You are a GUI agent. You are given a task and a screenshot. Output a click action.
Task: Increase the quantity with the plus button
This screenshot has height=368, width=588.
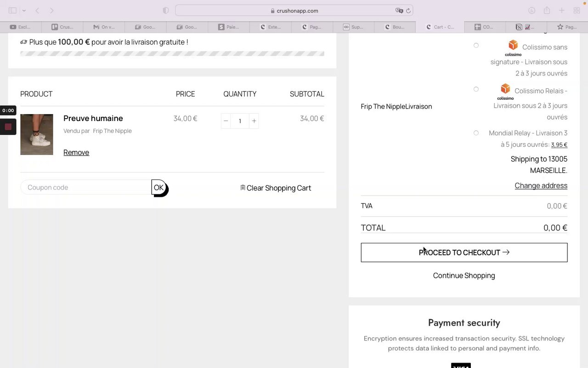254,121
